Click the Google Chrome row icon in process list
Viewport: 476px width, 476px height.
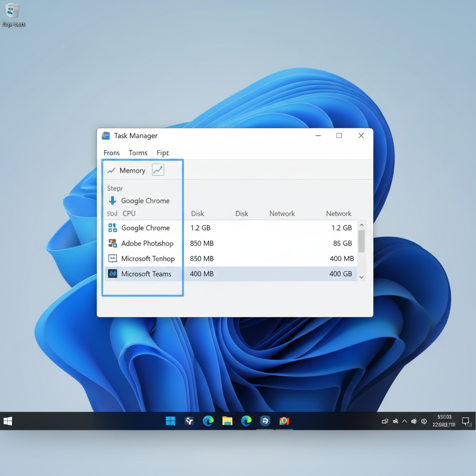tap(112, 228)
